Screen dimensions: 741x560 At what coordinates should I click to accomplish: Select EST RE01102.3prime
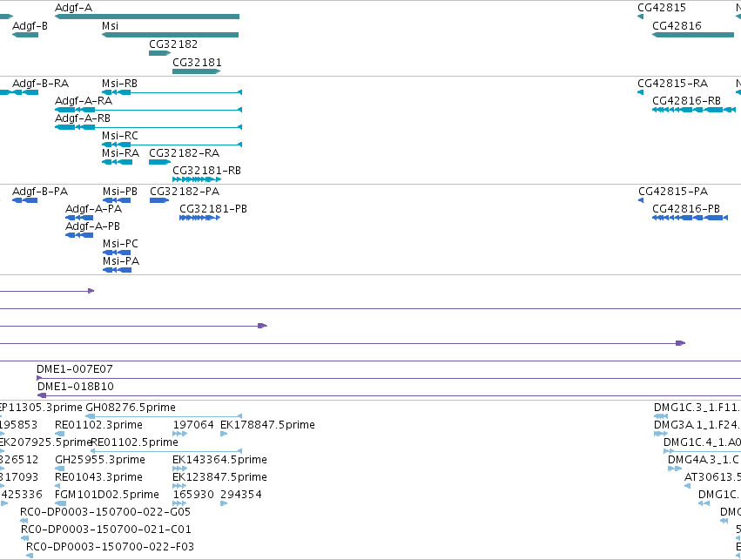[x=98, y=425]
